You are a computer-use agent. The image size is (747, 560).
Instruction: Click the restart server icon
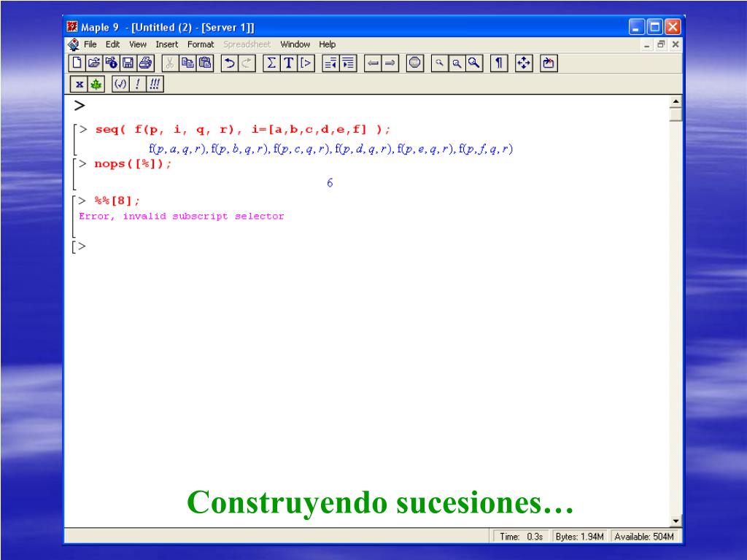549,63
